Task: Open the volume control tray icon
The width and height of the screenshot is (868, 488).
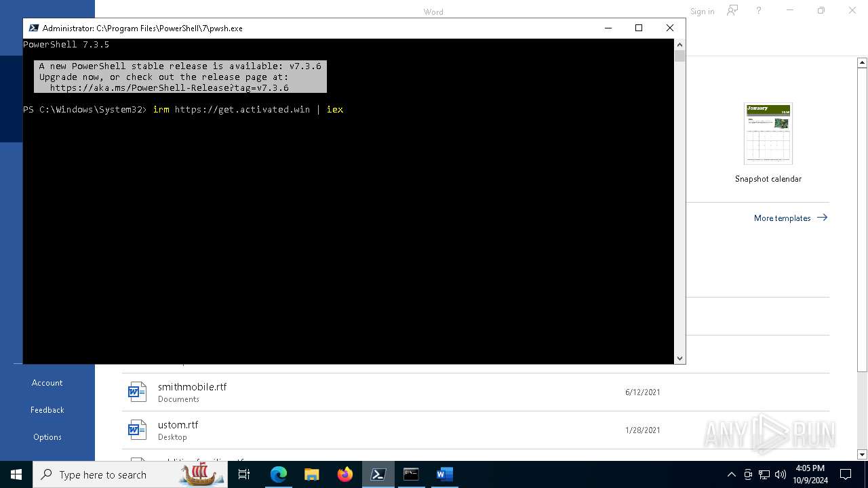Action: click(x=781, y=474)
